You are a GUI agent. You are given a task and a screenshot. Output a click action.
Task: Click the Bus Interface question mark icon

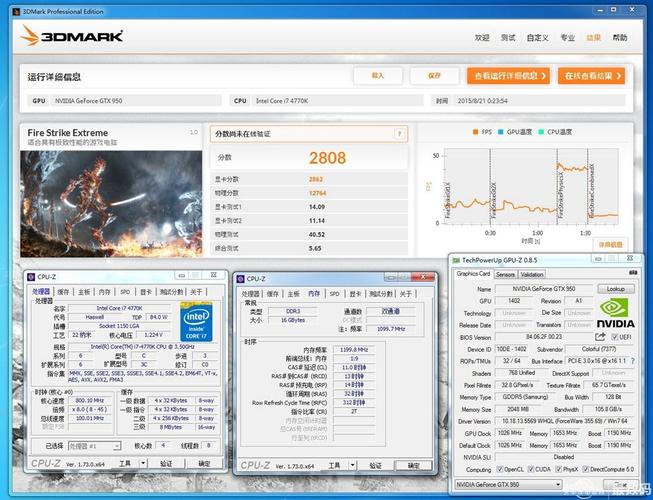click(x=633, y=361)
